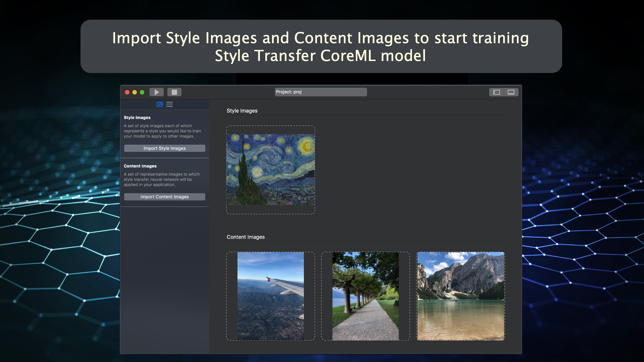644x362 pixels.
Task: Run training with the play icon
Action: [156, 92]
